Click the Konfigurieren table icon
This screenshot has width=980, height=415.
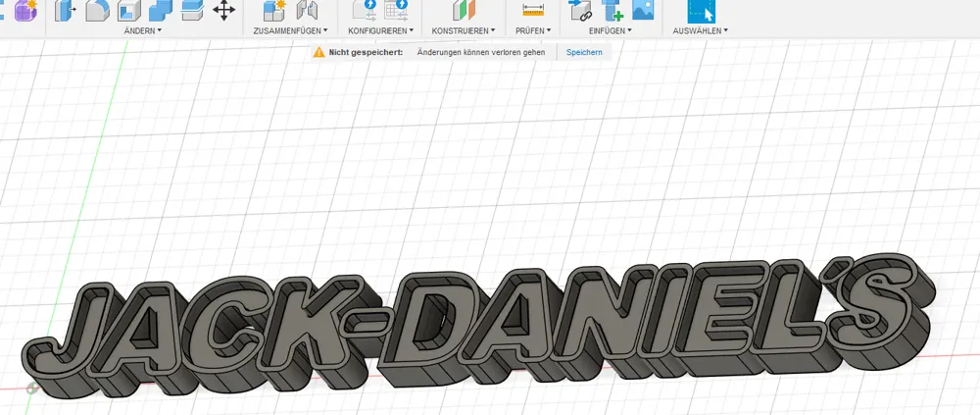[x=396, y=10]
